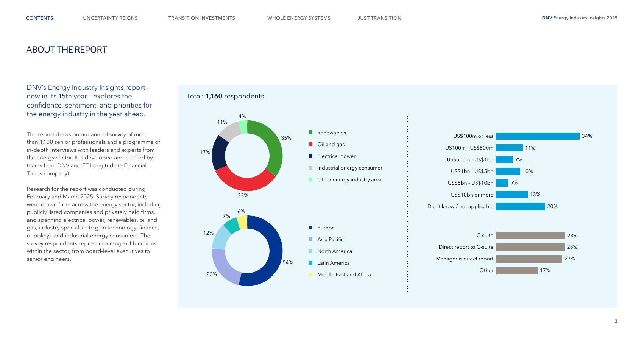Open the Transition Investments section
Screen dimensions: 644x340
tap(201, 18)
